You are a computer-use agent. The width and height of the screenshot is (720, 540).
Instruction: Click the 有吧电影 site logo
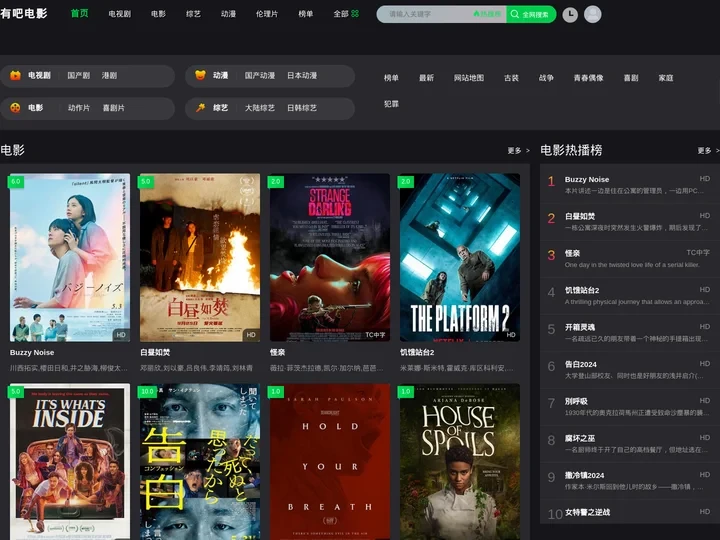coord(24,13)
